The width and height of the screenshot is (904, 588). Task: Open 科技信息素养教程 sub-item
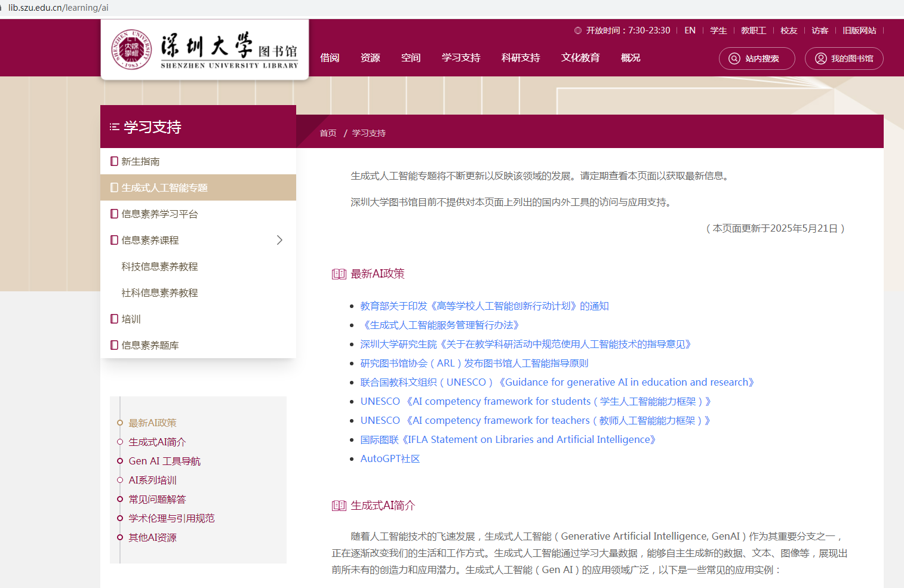tap(159, 266)
